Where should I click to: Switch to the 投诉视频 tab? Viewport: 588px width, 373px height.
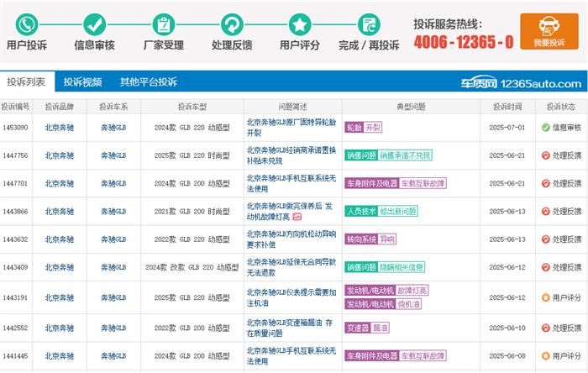click(82, 81)
